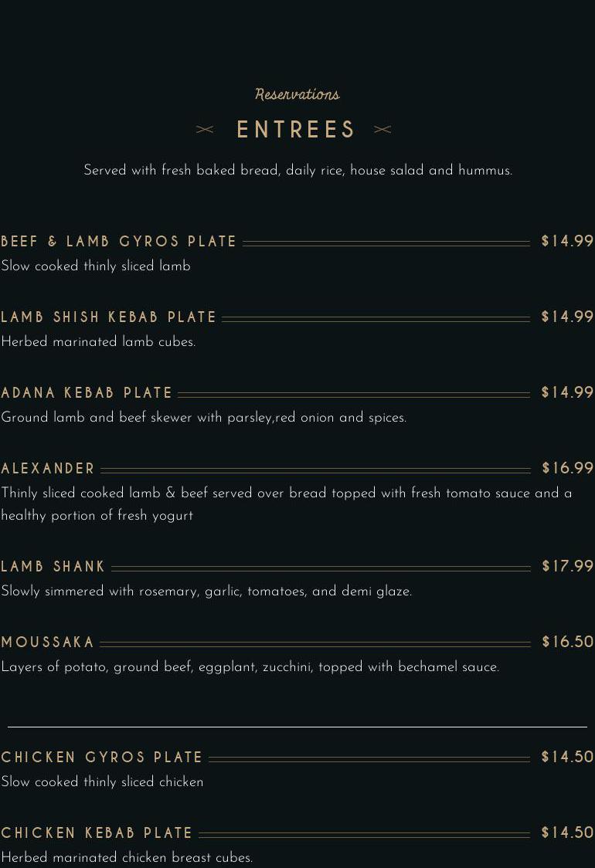Select the Beef & Lamb Gyros Plate title

(119, 242)
